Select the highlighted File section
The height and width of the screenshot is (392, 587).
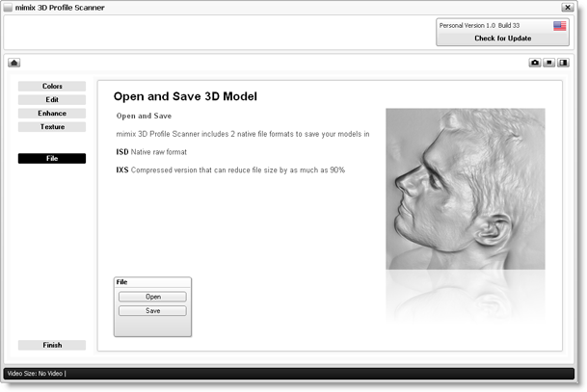click(x=52, y=159)
